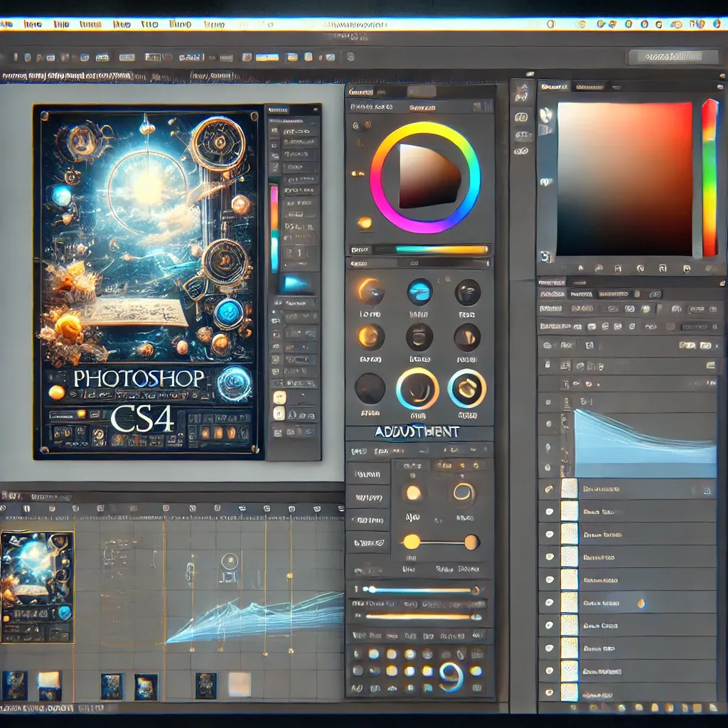This screenshot has width=728, height=728.
Task: Select the second tab of the large color picker panel
Action: 589,87
